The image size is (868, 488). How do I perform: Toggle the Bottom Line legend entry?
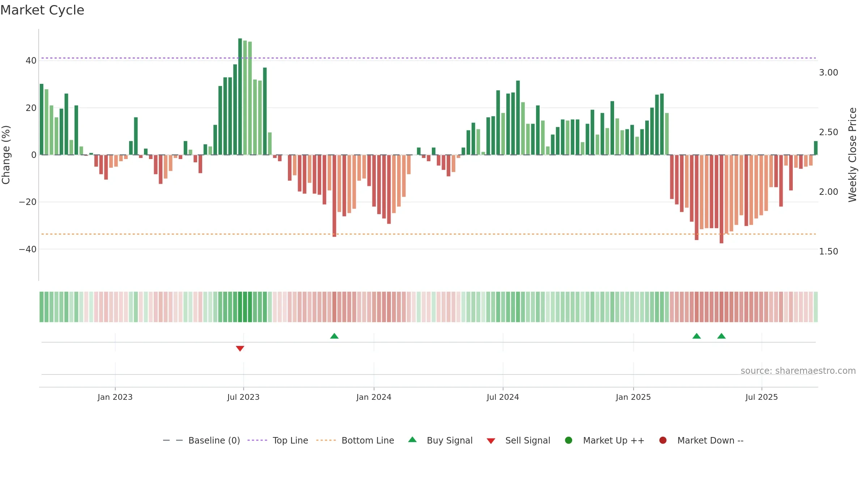(x=355, y=441)
